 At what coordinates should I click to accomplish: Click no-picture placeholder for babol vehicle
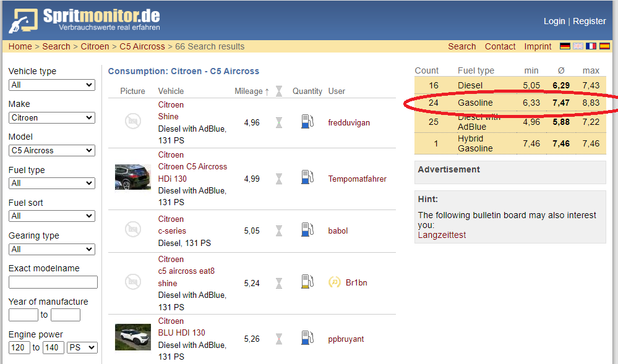[133, 229]
